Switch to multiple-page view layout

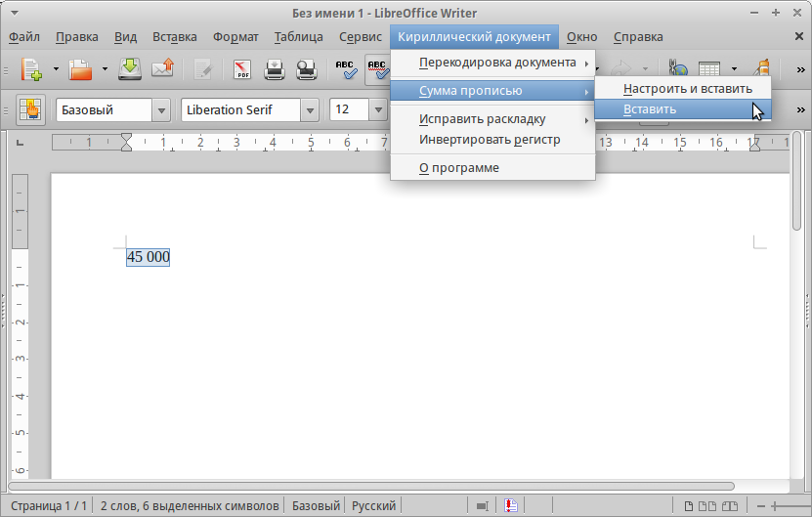coord(707,506)
